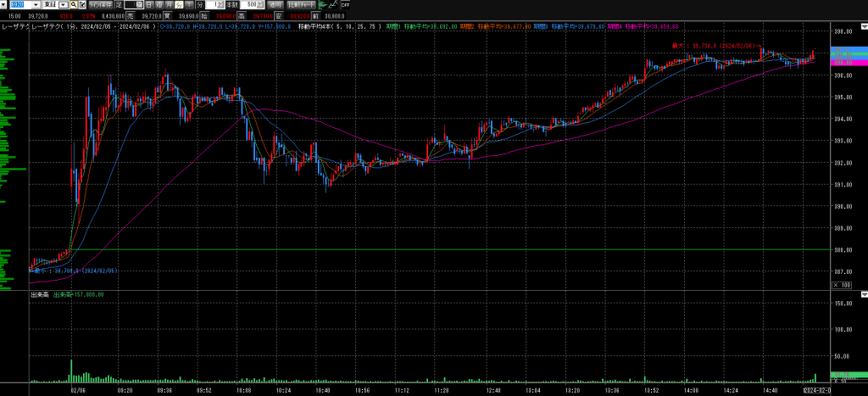Select the 分 minute timeframe button
868x396 pixels.
click(x=179, y=5)
